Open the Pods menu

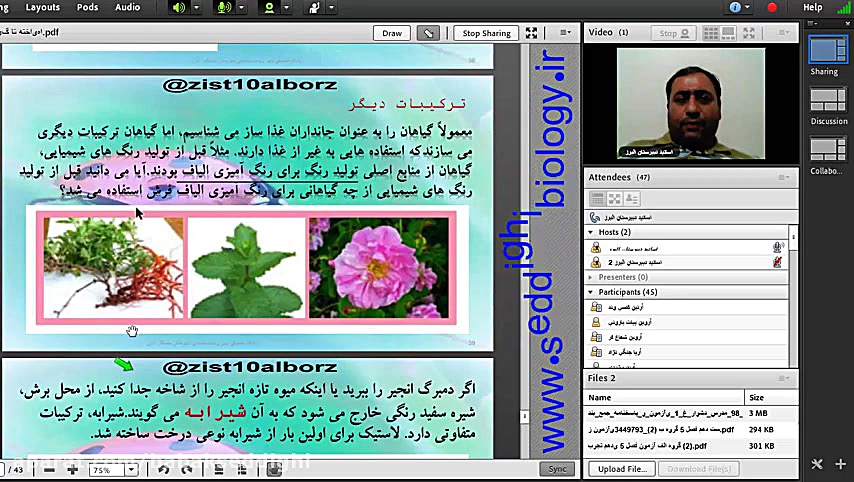point(87,7)
